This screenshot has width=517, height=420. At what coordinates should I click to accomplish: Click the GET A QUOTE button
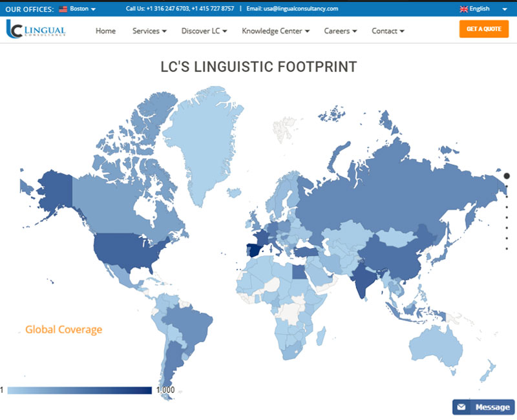tap(483, 29)
